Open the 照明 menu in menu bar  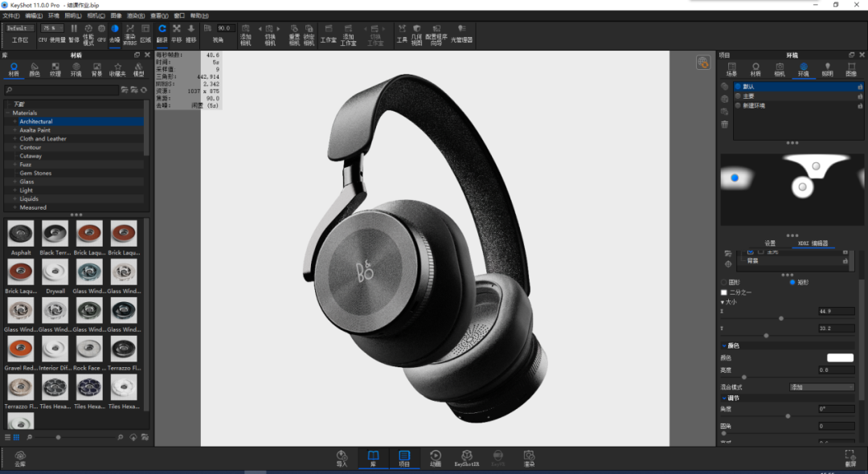(x=73, y=15)
